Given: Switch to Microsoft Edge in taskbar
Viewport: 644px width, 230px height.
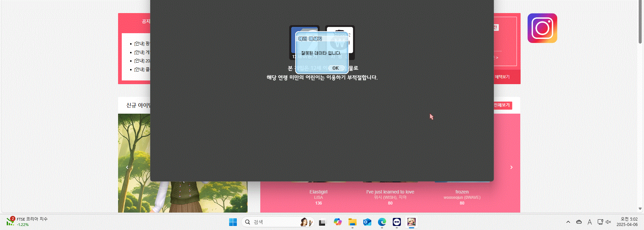Looking at the screenshot, I should coord(382,222).
